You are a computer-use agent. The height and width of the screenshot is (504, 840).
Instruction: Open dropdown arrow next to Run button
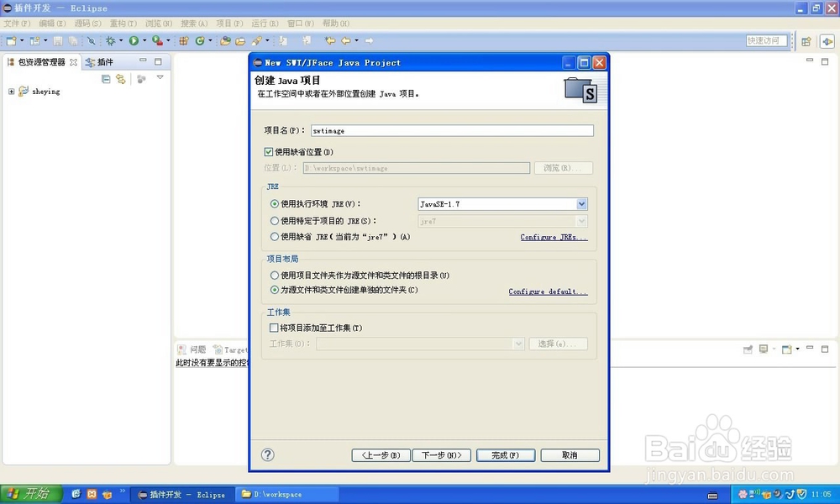(144, 40)
